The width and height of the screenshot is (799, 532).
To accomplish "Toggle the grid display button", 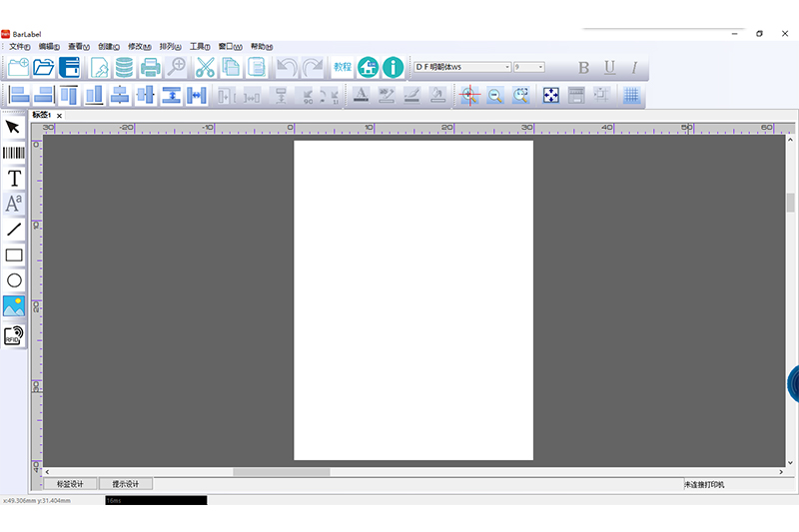I will 631,96.
